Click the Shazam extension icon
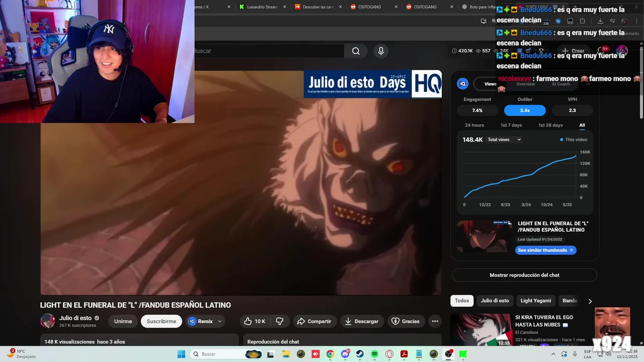644x362 pixels. [558, 21]
